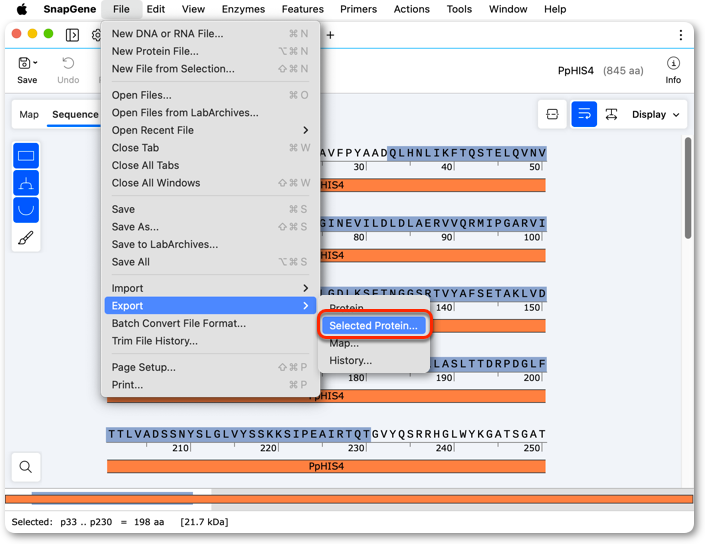The image size is (705, 544).
Task: Click the vertical scrollbar thumb
Action: pyautogui.click(x=688, y=188)
